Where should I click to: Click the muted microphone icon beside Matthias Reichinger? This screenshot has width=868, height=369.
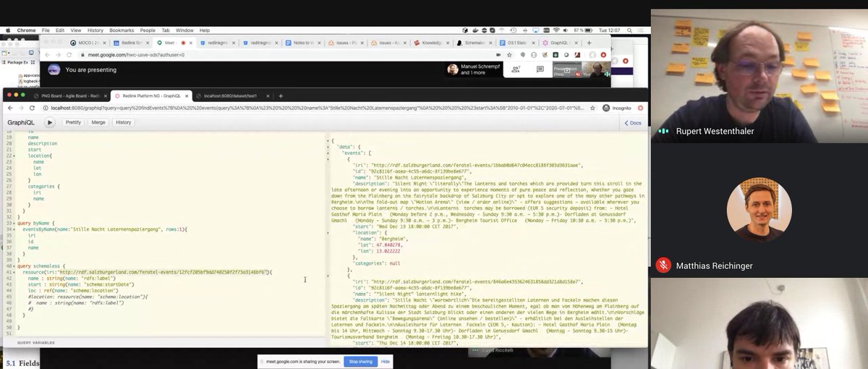pyautogui.click(x=663, y=265)
